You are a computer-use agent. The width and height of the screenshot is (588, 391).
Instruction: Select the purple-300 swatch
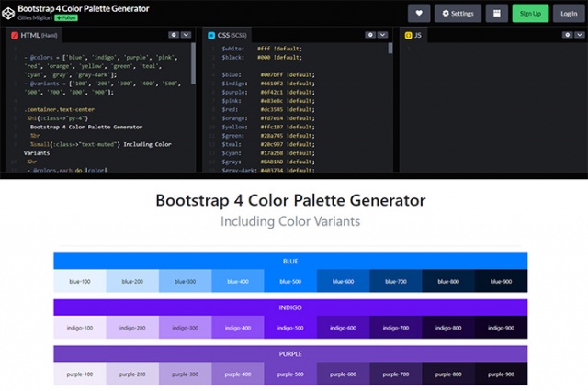[x=186, y=374]
